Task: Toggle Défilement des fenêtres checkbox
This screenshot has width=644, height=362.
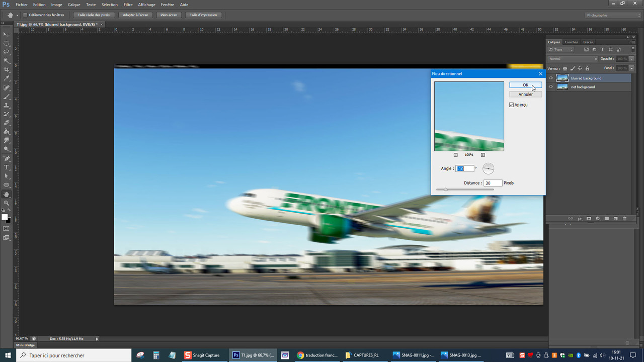Action: coord(25,15)
